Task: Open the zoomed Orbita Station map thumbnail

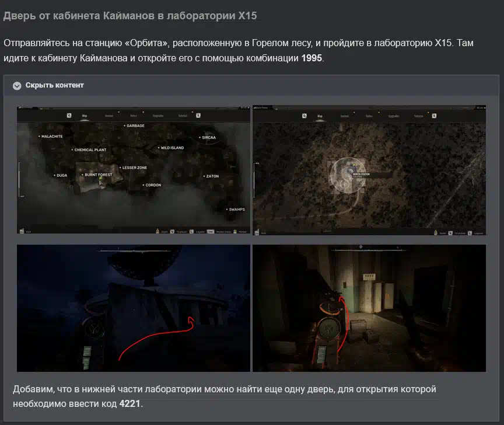Action: click(369, 170)
